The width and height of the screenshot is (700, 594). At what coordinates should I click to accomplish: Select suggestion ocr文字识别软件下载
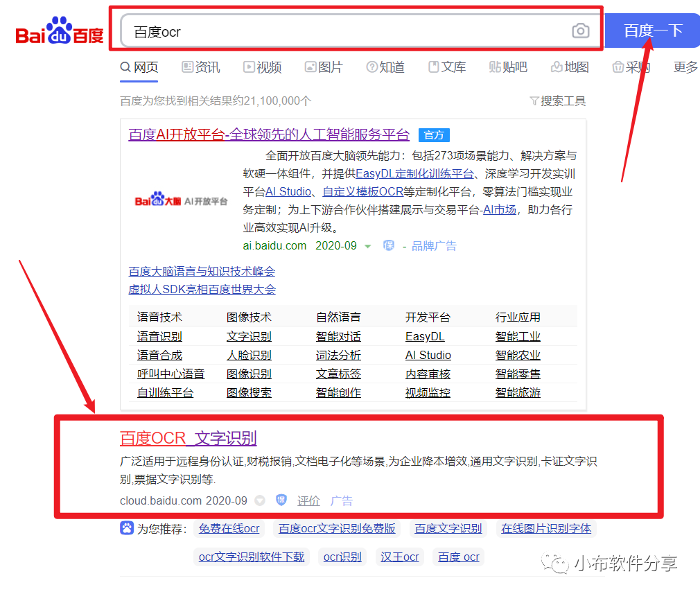click(252, 557)
